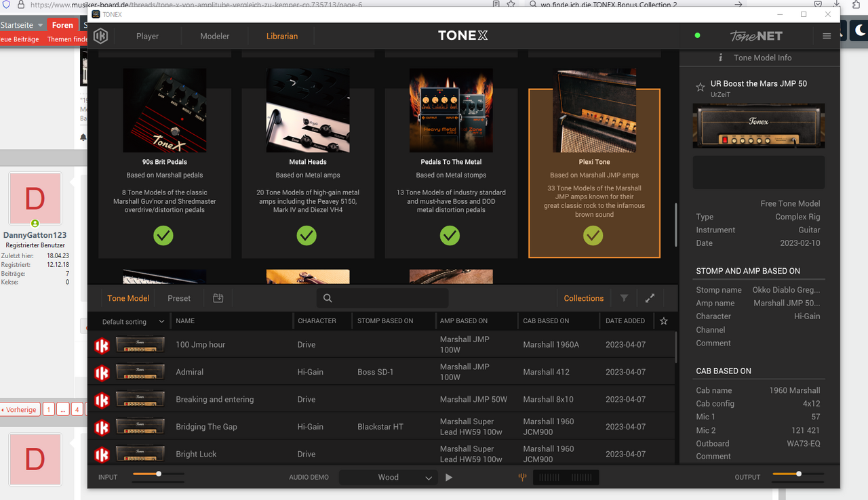
Task: Toggle Plexi Tone collection checkmark
Action: coord(593,236)
